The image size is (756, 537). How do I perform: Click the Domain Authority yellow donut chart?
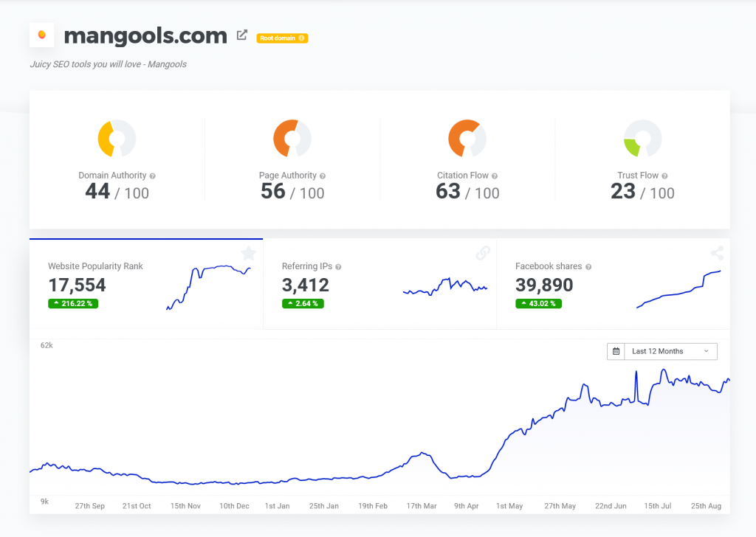[117, 138]
